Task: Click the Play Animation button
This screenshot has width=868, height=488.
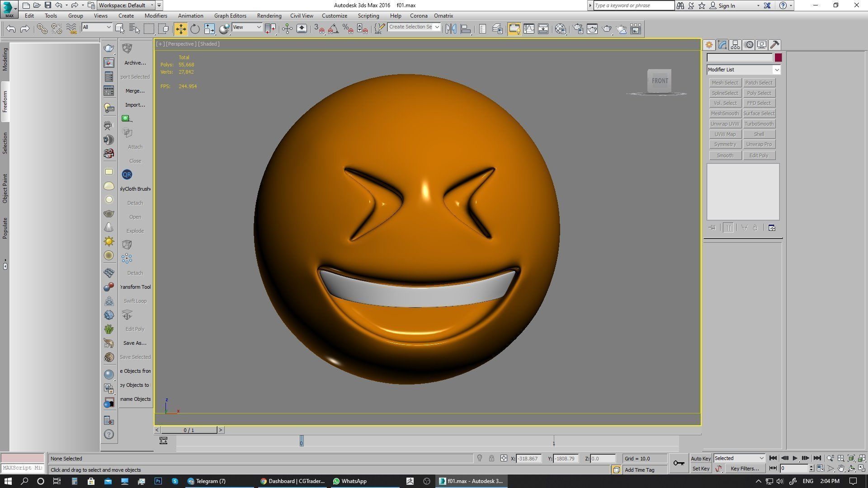Action: click(x=795, y=458)
